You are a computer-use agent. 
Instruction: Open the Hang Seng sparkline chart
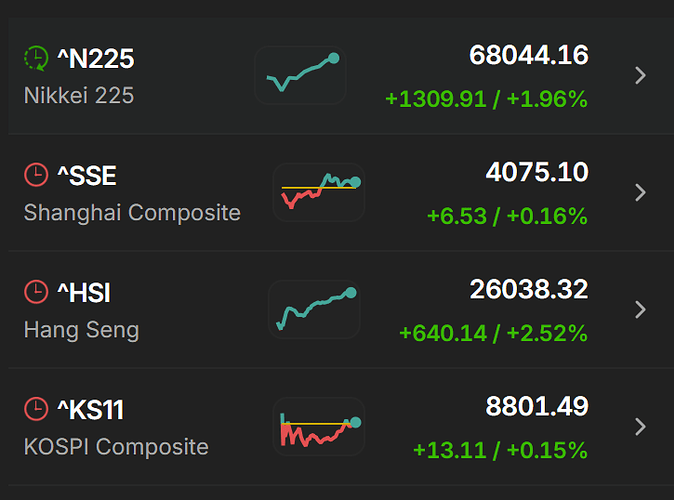click(314, 309)
